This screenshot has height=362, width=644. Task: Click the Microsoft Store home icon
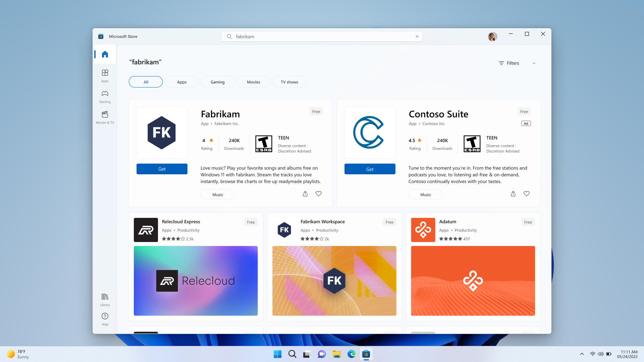pyautogui.click(x=105, y=54)
